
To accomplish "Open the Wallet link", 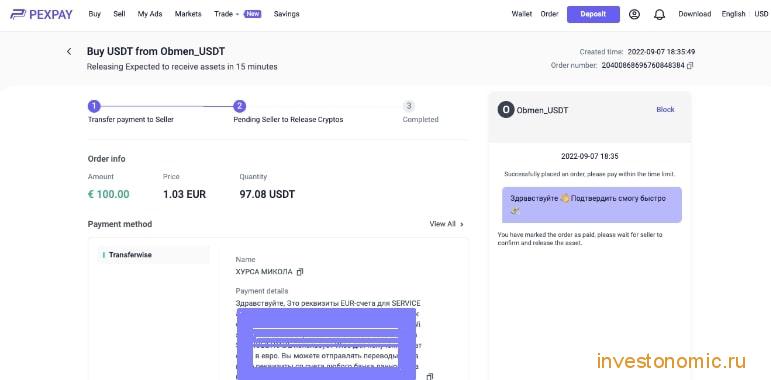I will click(x=522, y=14).
